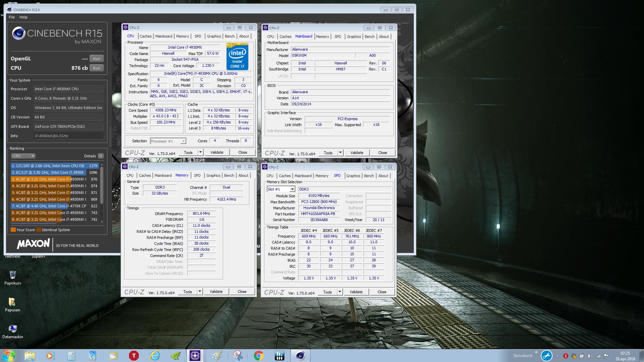Image resolution: width=644 pixels, height=362 pixels.
Task: Open the Calculator taskbar icon
Action: 71,356
